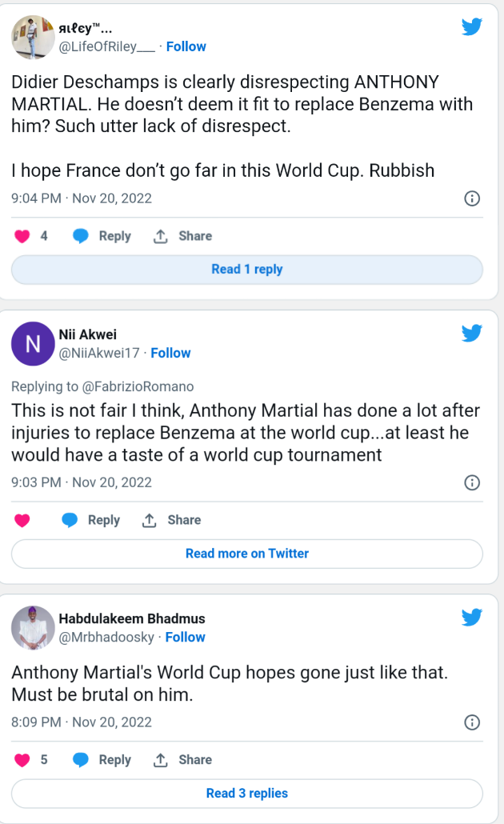The image size is (504, 824).
Task: Like Habdulakeem Bhadmus's tweet with the heart
Action: point(22,760)
